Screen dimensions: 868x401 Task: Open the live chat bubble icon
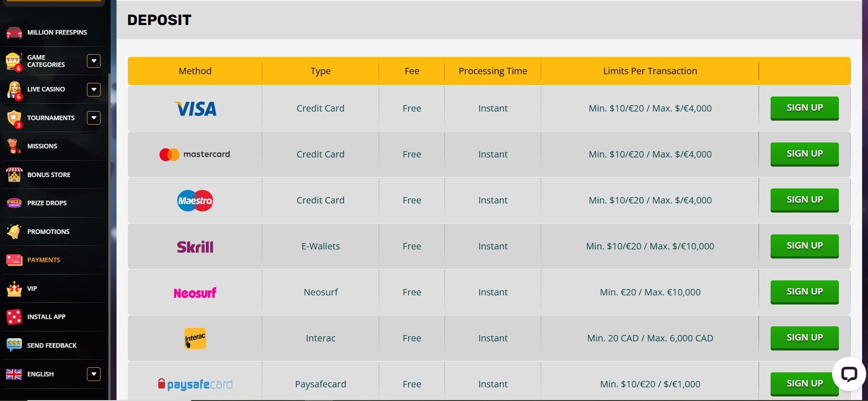click(849, 374)
